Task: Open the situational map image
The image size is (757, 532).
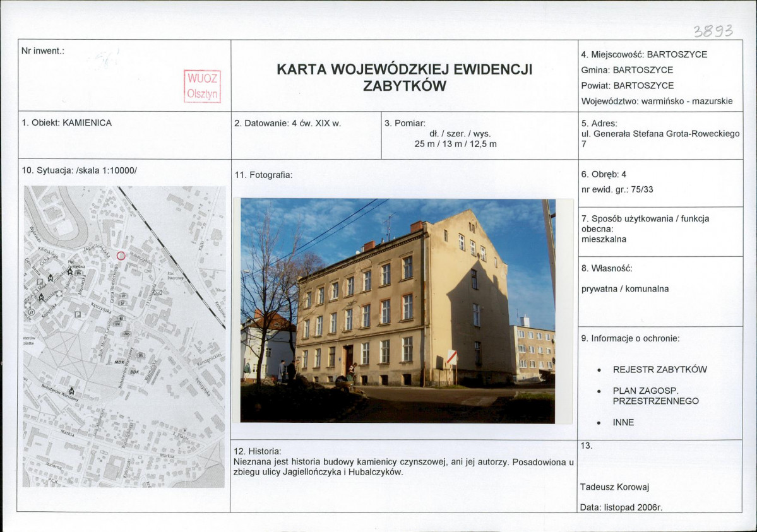Action: (x=124, y=336)
